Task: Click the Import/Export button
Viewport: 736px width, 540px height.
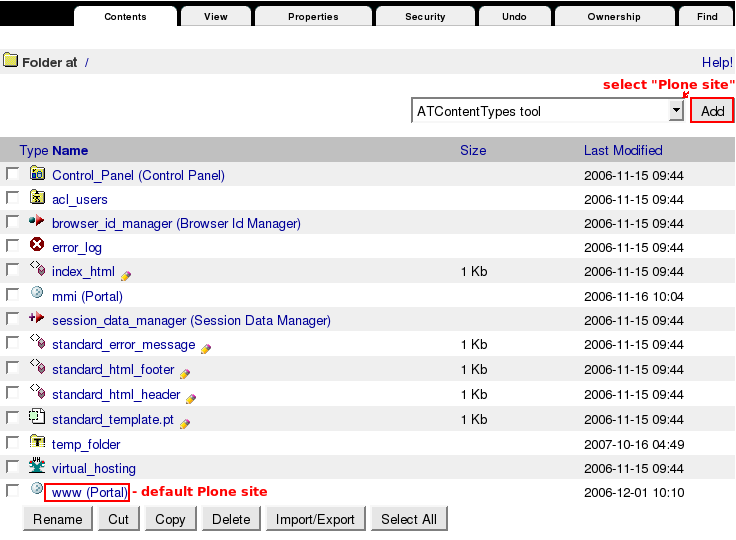Action: coord(315,519)
